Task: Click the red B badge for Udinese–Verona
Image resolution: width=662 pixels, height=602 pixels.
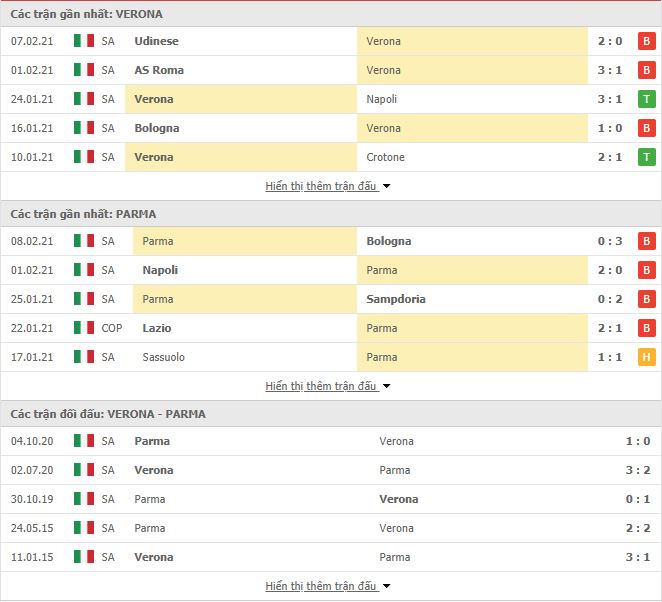Action: coord(646,41)
